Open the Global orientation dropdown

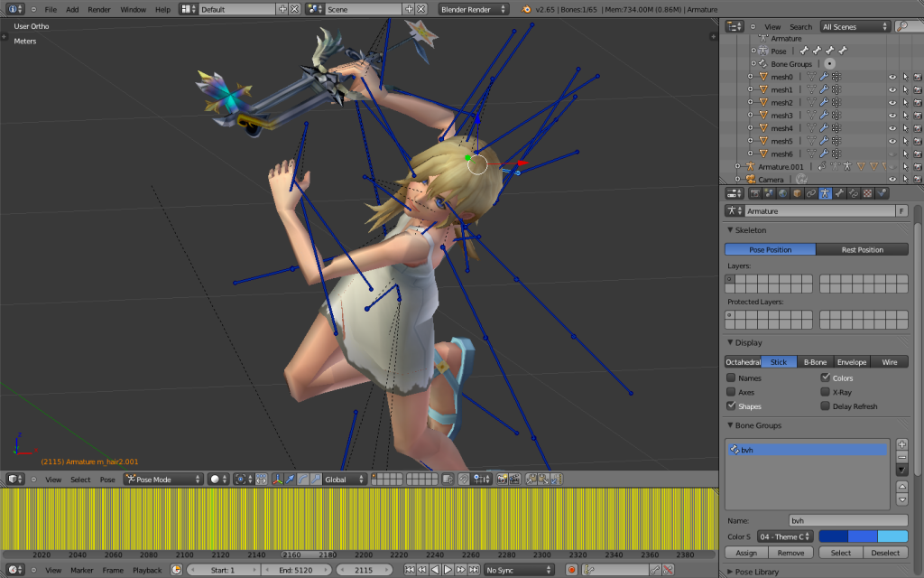click(345, 480)
